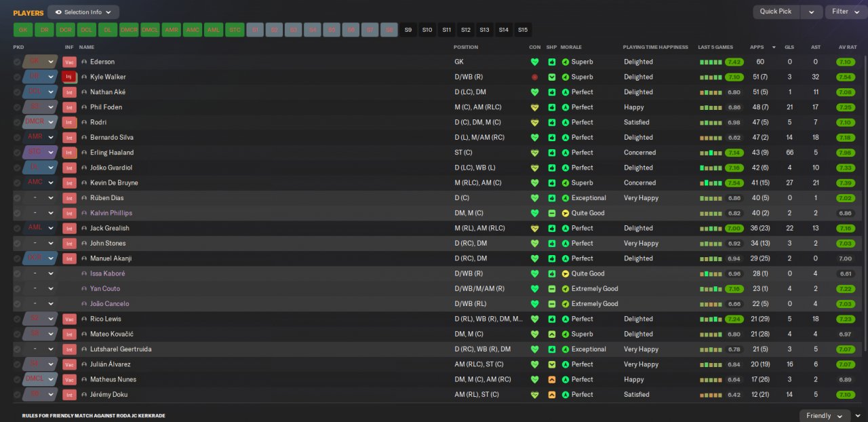Open the Friendly rules dropdown

(x=825, y=416)
